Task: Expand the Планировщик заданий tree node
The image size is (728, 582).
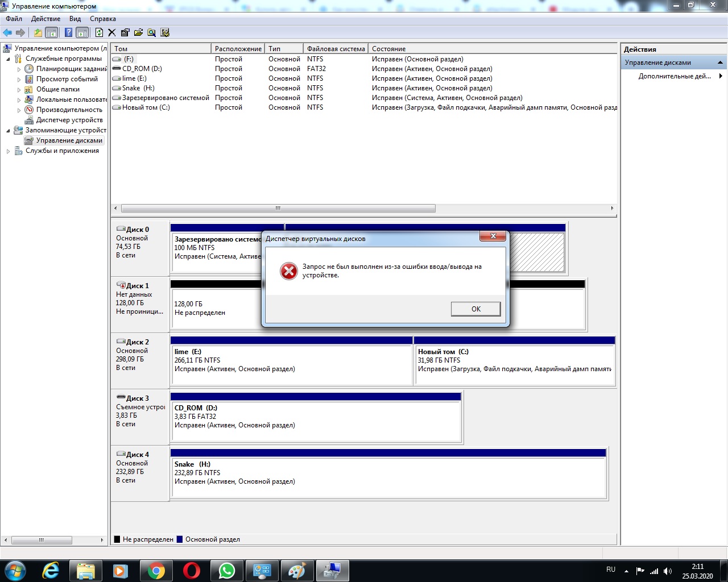Action: 19,69
